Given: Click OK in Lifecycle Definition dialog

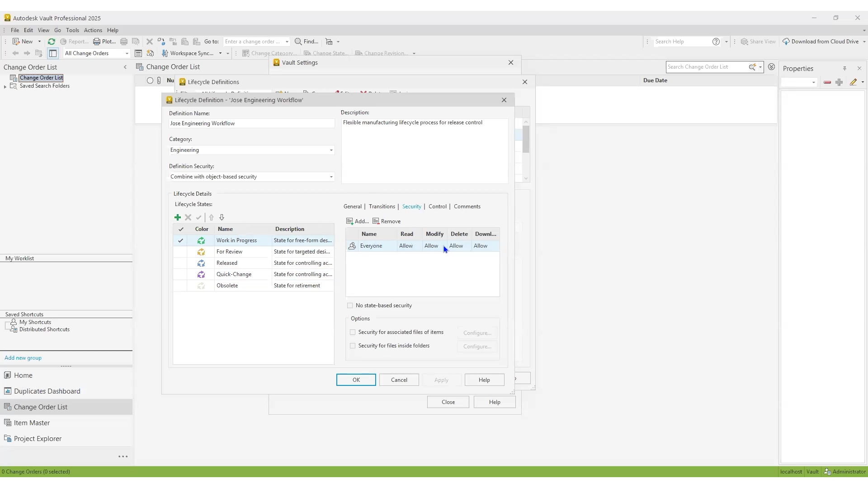Looking at the screenshot, I should (x=356, y=380).
